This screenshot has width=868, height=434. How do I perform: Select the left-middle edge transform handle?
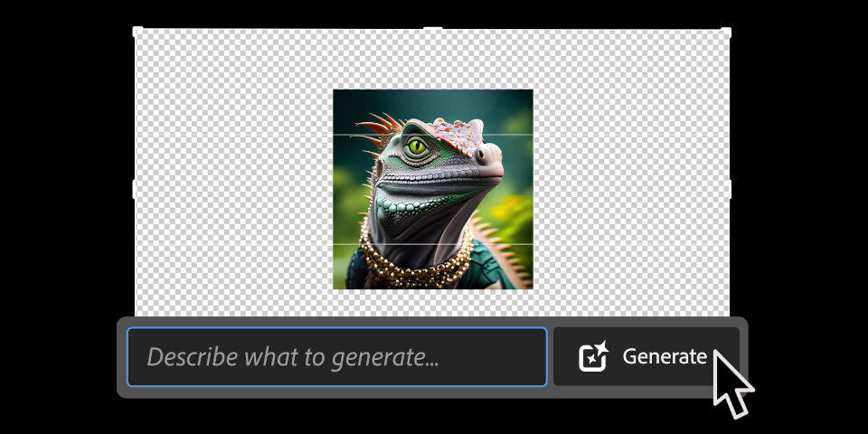[x=137, y=189]
